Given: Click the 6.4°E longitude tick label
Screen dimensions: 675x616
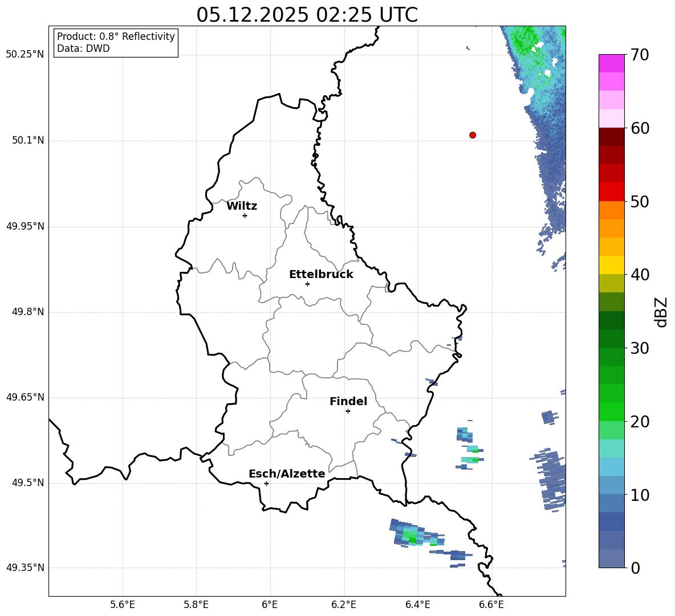Looking at the screenshot, I should [x=417, y=605].
